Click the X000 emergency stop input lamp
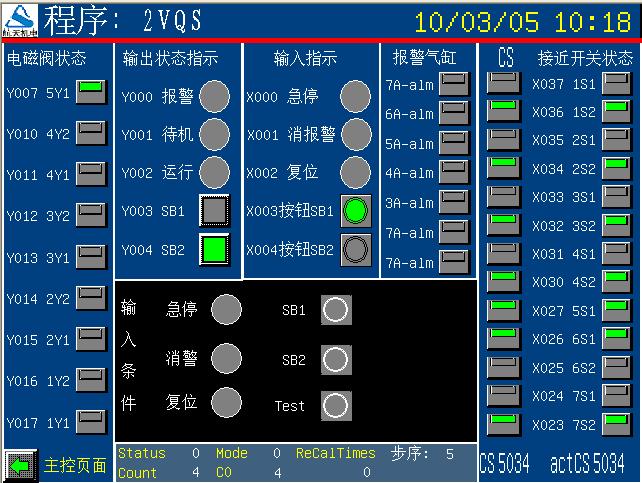 coord(355,98)
